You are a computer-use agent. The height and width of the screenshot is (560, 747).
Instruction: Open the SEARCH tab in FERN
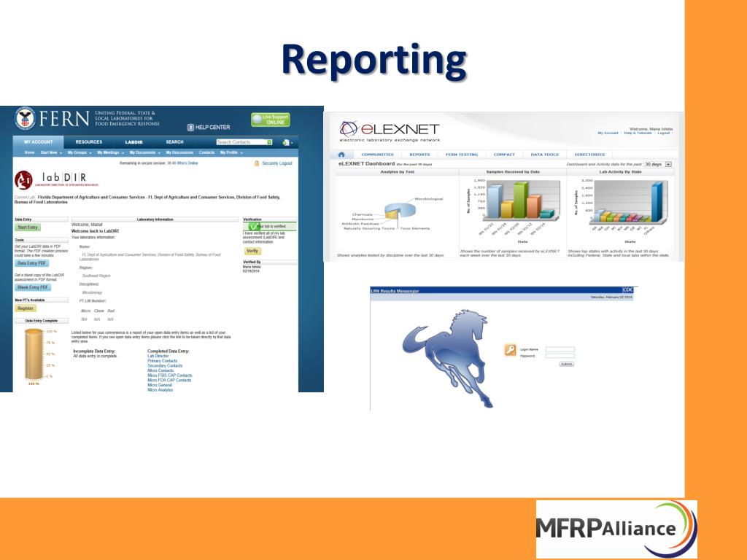click(x=174, y=142)
